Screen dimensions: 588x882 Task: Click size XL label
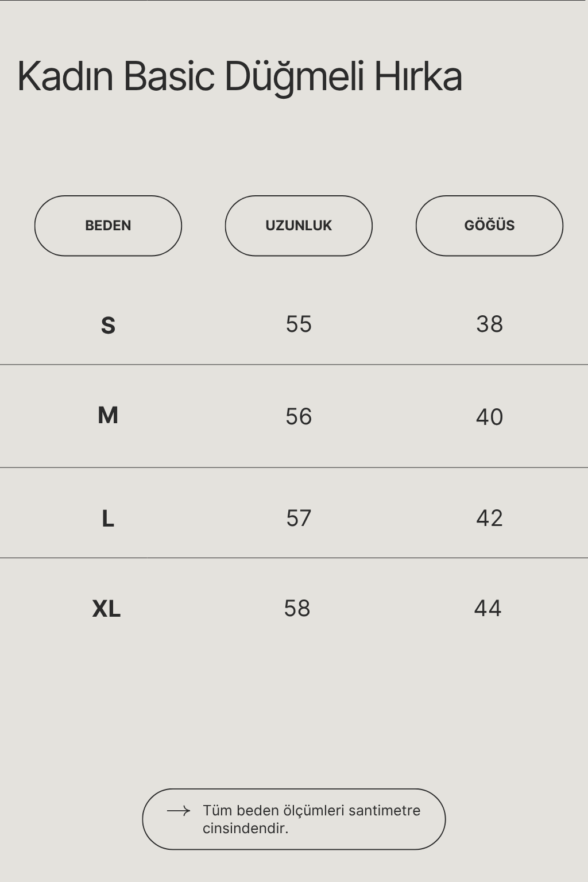[x=106, y=609]
